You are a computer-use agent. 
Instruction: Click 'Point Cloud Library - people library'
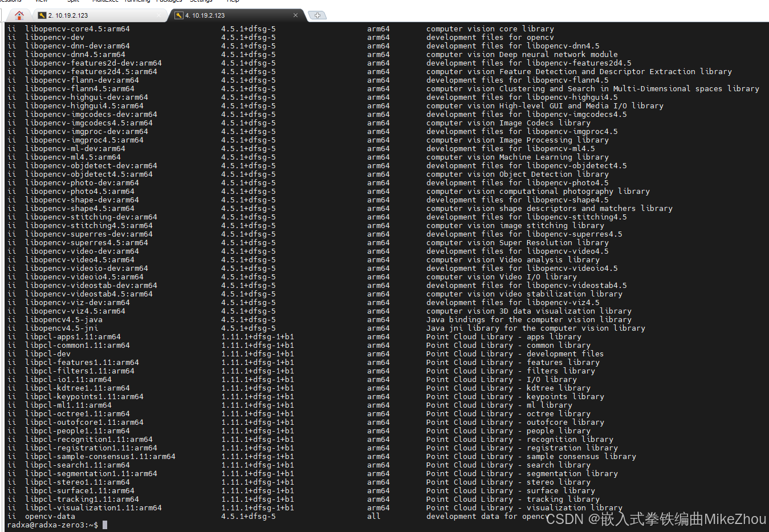[x=508, y=431]
